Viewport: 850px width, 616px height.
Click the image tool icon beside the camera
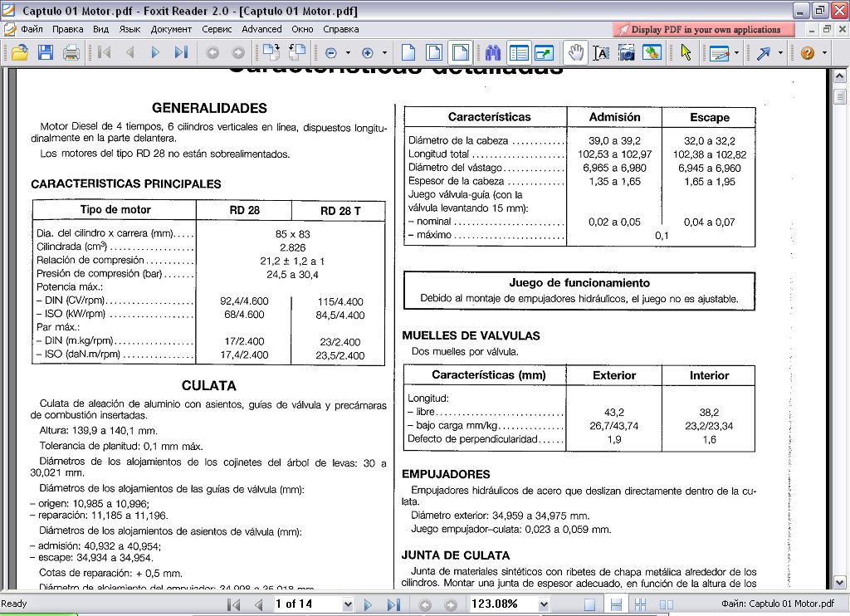pos(652,52)
